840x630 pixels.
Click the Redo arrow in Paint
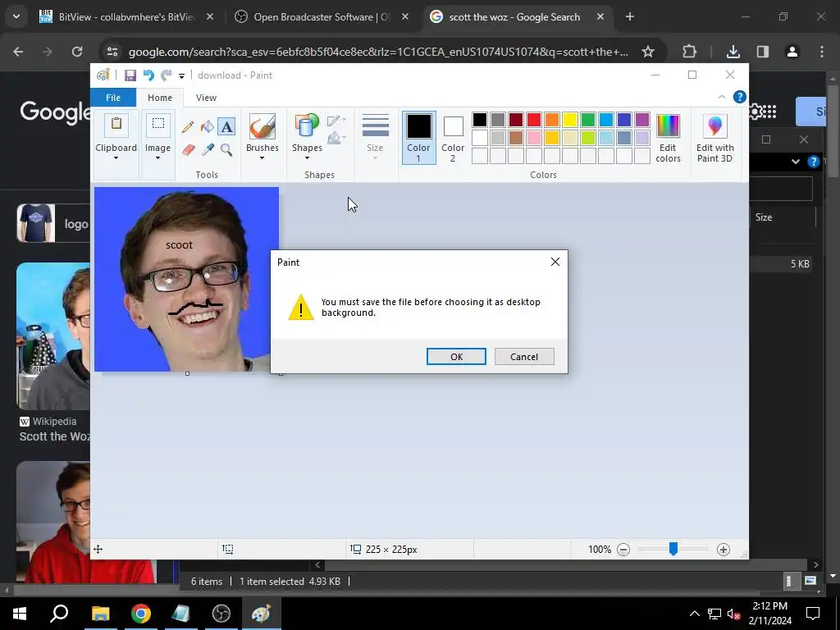point(166,75)
